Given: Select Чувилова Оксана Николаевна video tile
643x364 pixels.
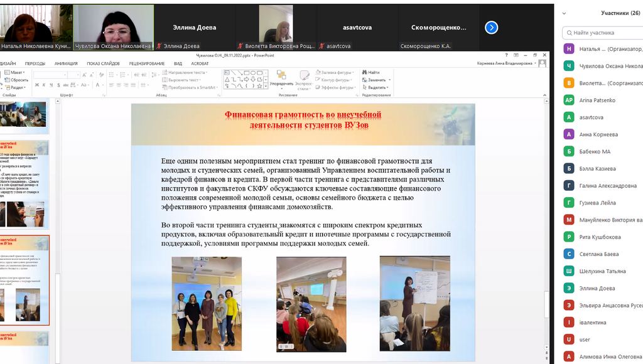Looking at the screenshot, I should click(x=114, y=28).
